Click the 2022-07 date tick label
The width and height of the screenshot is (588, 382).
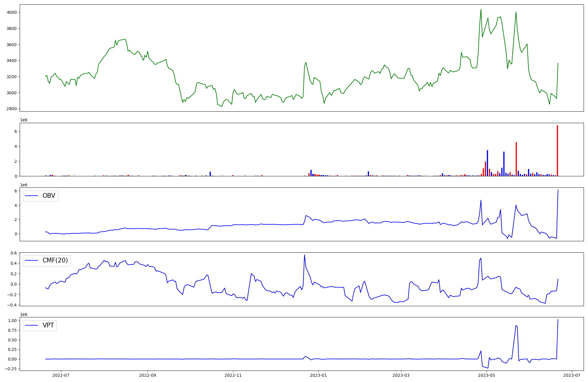(x=61, y=375)
